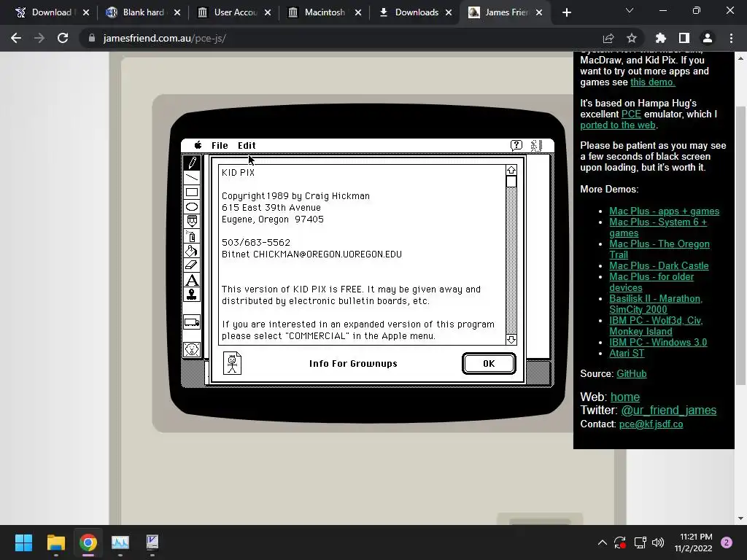This screenshot has width=747, height=560.
Task: Select the Rectangle tool in Kid Pix
Action: (x=192, y=192)
